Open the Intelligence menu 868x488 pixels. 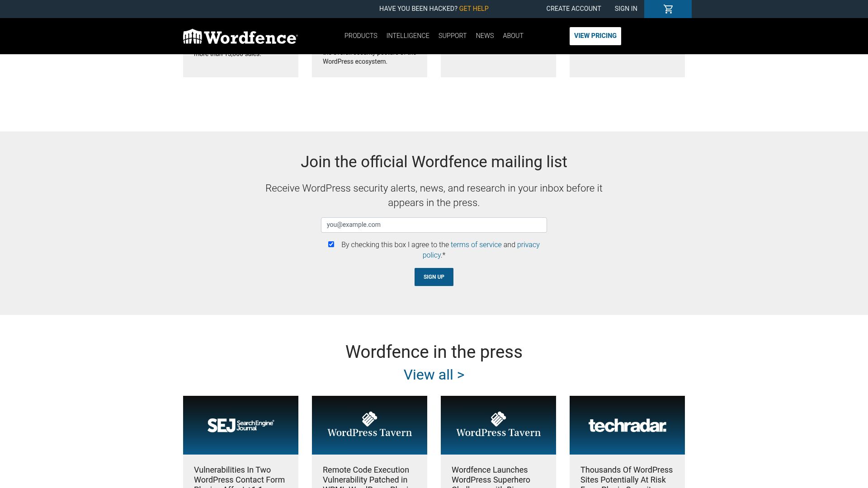407,36
